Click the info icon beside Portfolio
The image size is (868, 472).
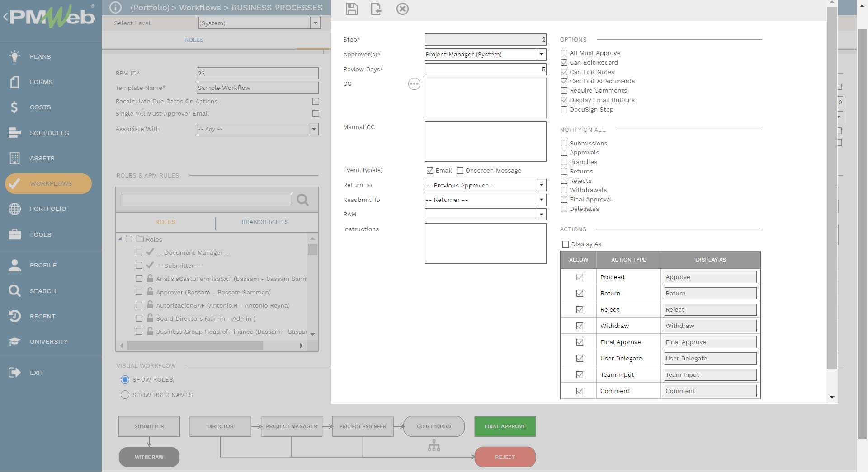pyautogui.click(x=116, y=8)
